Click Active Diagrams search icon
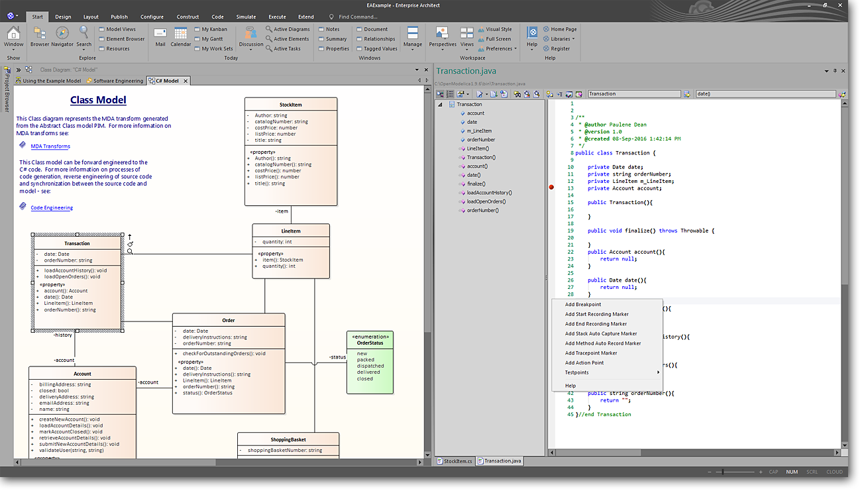Screen dimensions: 868x497 click(x=269, y=29)
